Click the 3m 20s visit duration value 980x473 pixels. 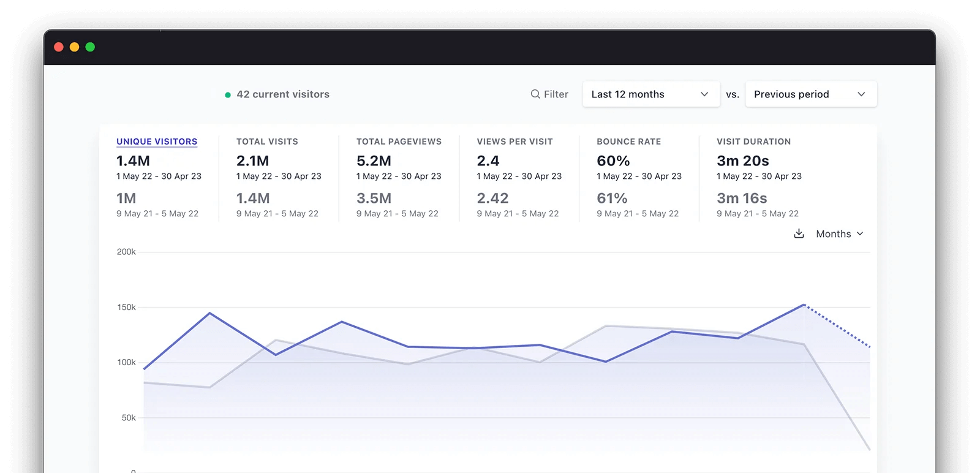(743, 161)
